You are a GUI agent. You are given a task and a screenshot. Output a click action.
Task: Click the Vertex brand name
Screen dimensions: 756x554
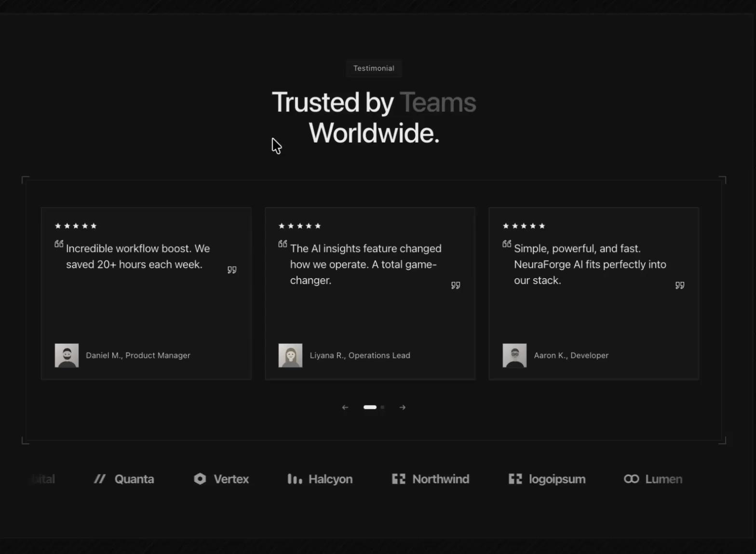(x=231, y=479)
